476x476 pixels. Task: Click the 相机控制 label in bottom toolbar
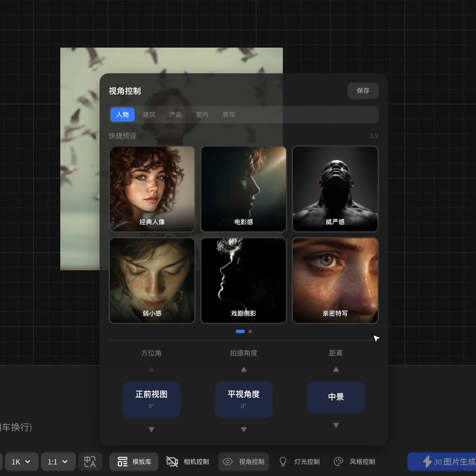(196, 462)
